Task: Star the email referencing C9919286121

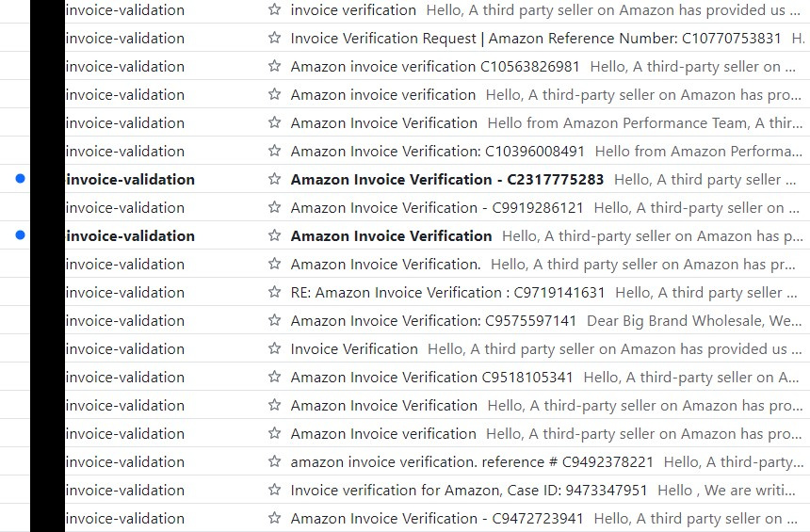Action: coord(274,208)
